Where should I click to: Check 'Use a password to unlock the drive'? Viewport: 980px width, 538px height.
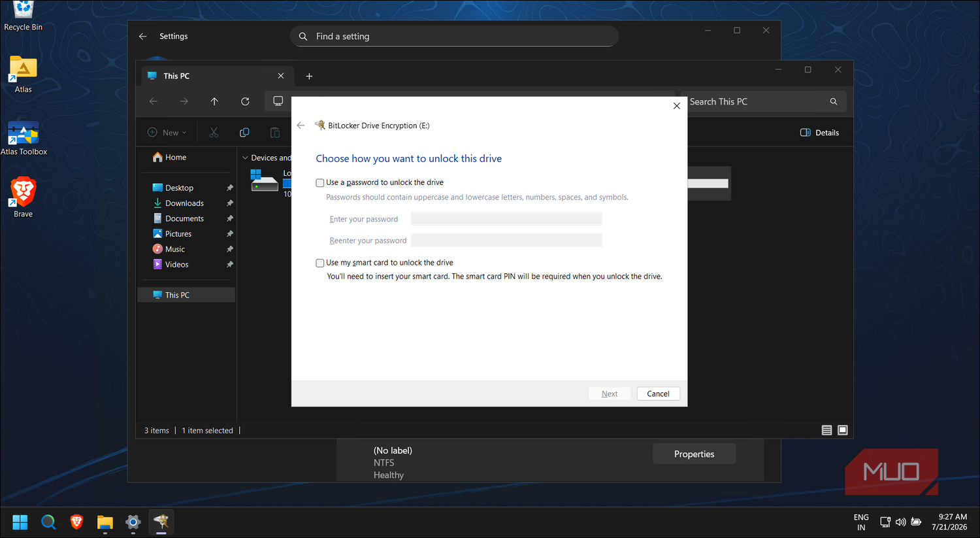[x=320, y=183]
